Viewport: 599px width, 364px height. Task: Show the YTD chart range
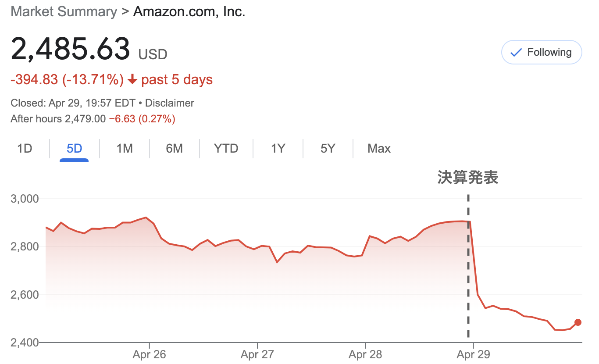click(226, 149)
